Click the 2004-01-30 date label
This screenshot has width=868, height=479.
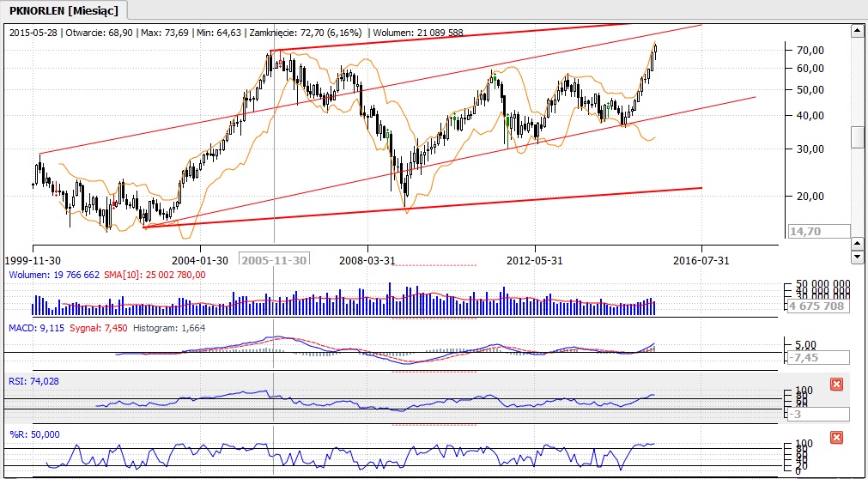[200, 261]
